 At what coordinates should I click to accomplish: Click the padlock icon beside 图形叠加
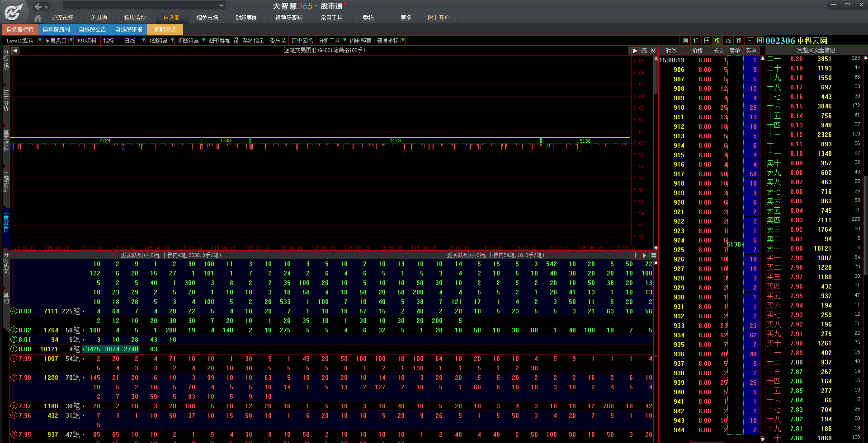pos(236,41)
